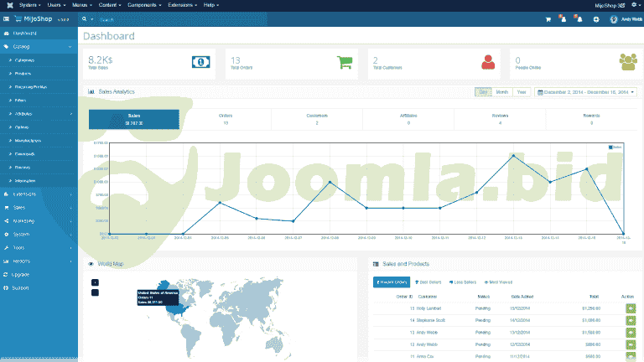
Task: Click the map zoom-in button
Action: tap(95, 282)
